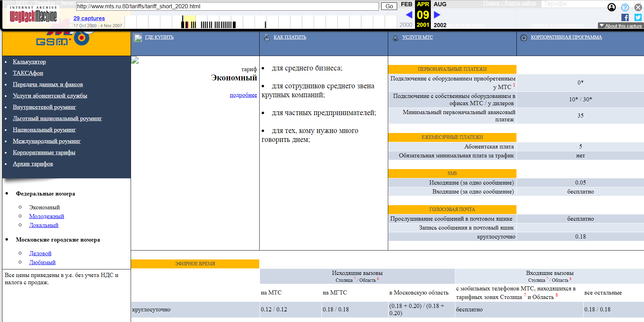Open the '29 captures' link

pyautogui.click(x=89, y=18)
